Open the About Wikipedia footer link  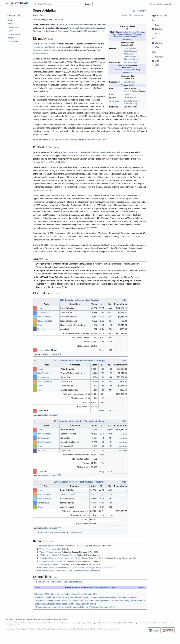(21, 629)
